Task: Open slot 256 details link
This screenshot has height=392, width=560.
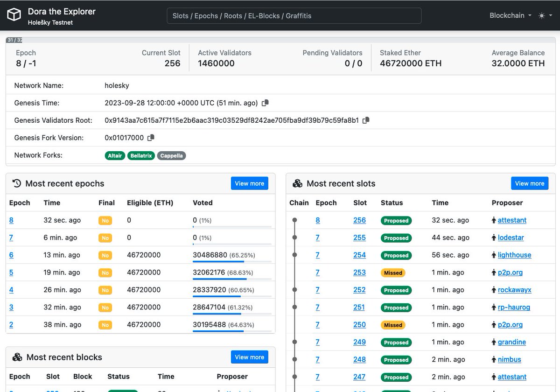Action: point(360,220)
